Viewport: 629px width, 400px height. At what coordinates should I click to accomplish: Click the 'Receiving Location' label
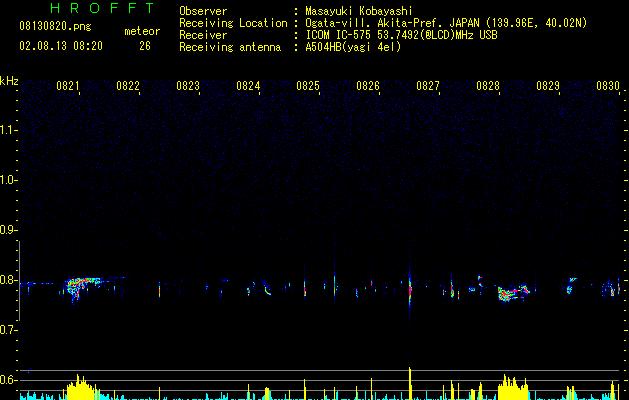pyautogui.click(x=233, y=23)
